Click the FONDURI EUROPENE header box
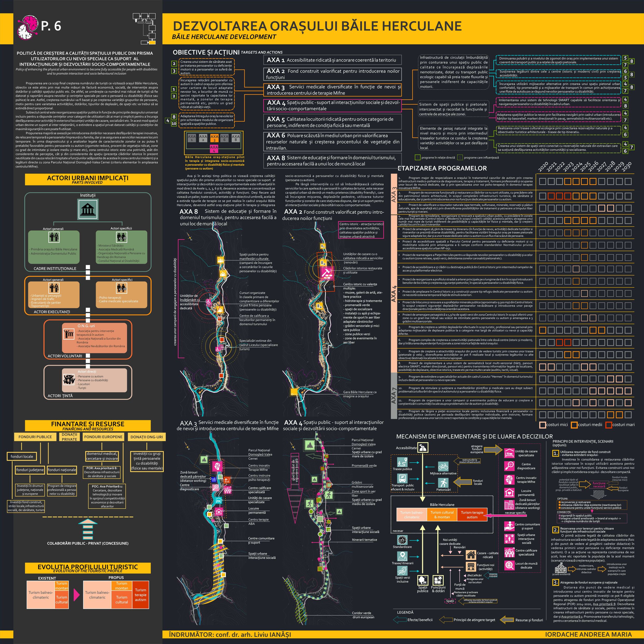The height and width of the screenshot is (644, 644). point(103,437)
